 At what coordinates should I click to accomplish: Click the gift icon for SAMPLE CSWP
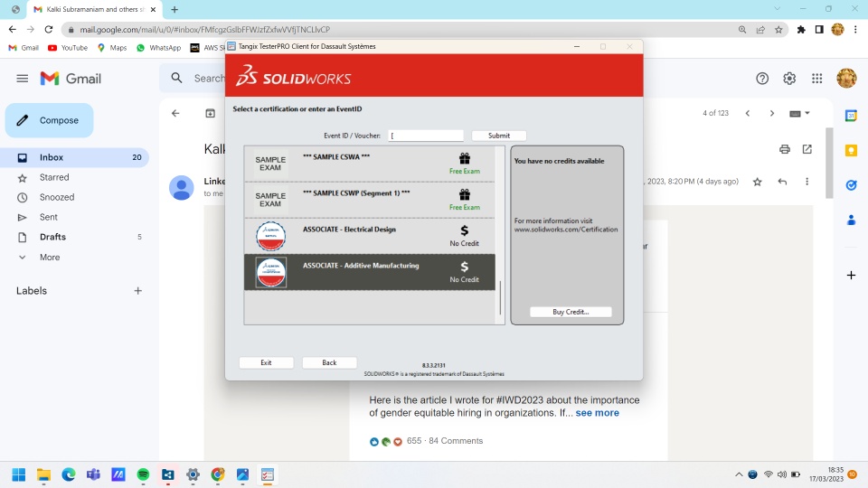tap(465, 195)
